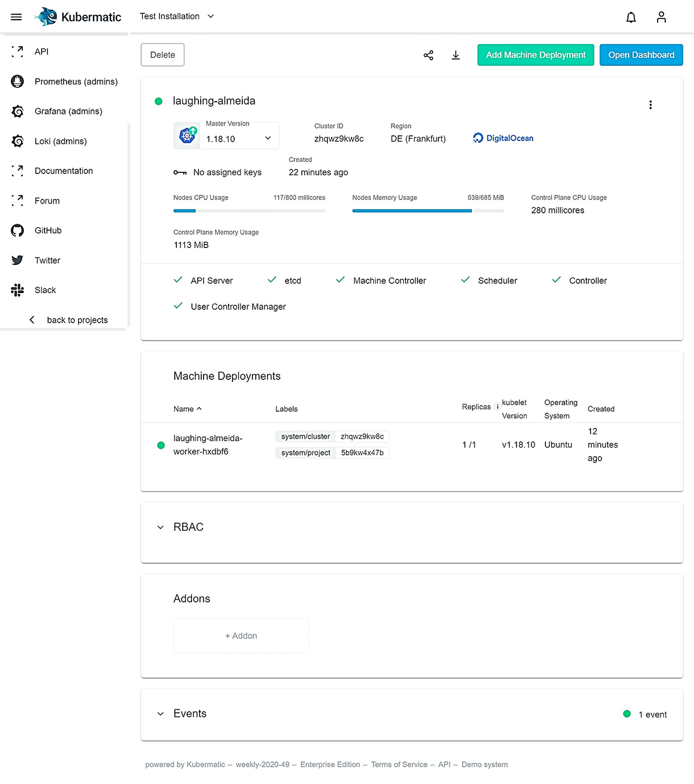
Task: Download the kubeconfig via download icon
Action: (x=456, y=55)
